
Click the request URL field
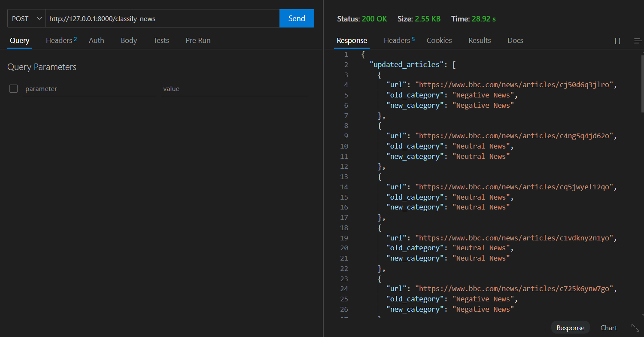(163, 18)
